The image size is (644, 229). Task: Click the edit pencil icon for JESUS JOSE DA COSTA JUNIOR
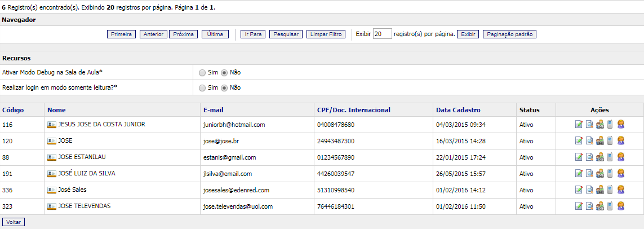579,125
